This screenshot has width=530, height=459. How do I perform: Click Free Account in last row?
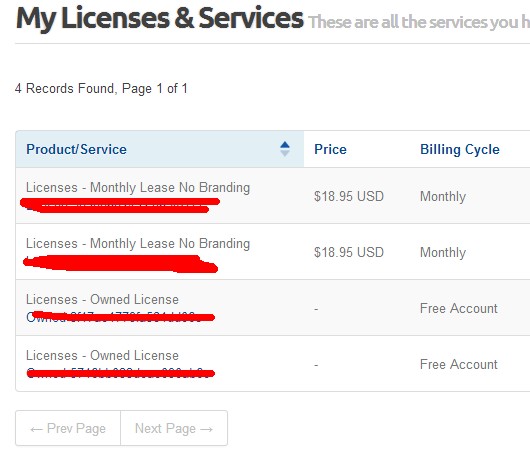tap(459, 364)
